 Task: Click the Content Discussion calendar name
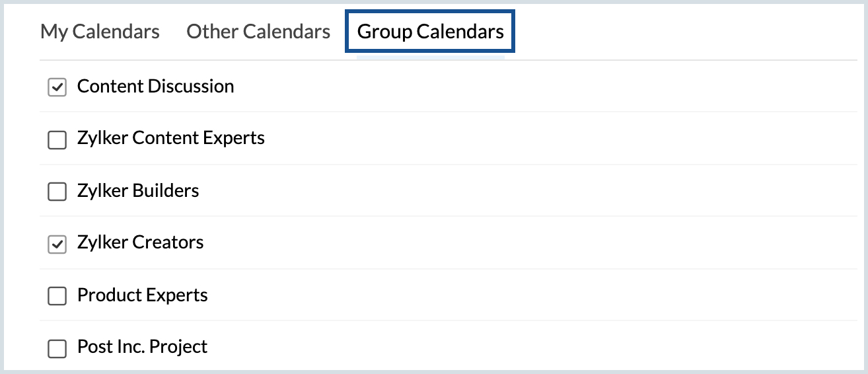(155, 87)
